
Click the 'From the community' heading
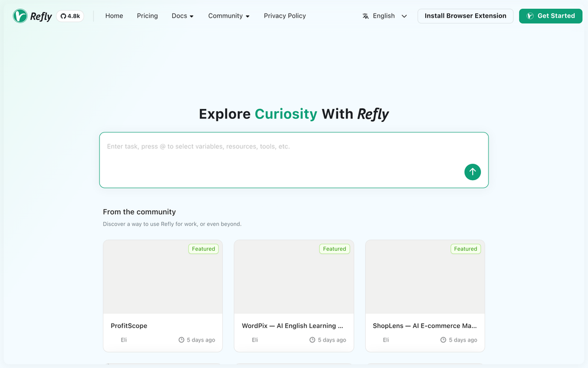[139, 212]
